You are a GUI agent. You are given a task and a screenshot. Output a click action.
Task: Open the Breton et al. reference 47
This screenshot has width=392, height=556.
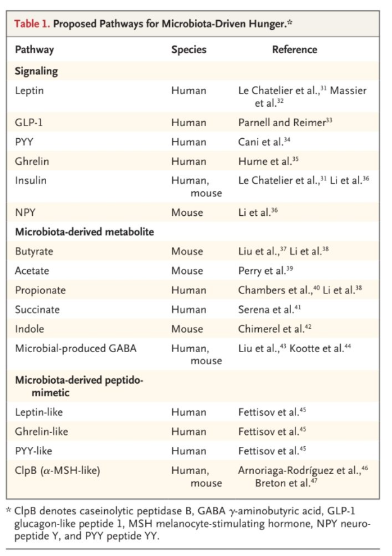tap(286, 483)
